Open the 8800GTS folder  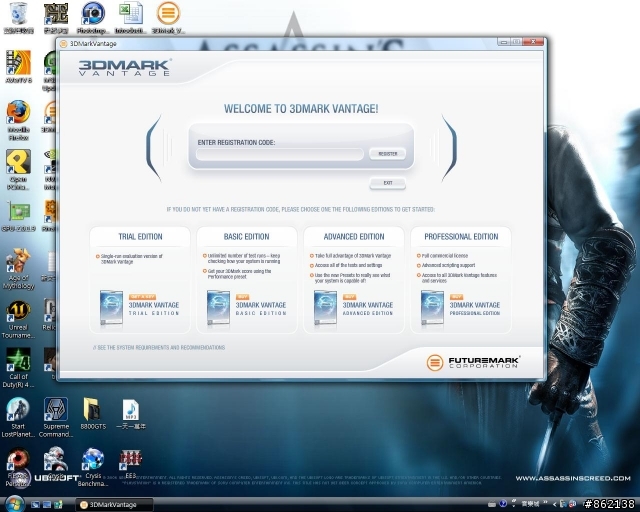click(93, 410)
